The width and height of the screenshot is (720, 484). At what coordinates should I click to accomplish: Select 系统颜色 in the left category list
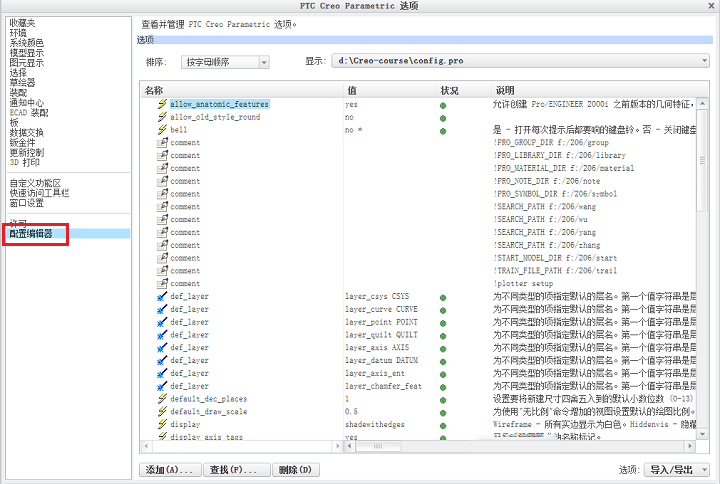click(x=27, y=43)
